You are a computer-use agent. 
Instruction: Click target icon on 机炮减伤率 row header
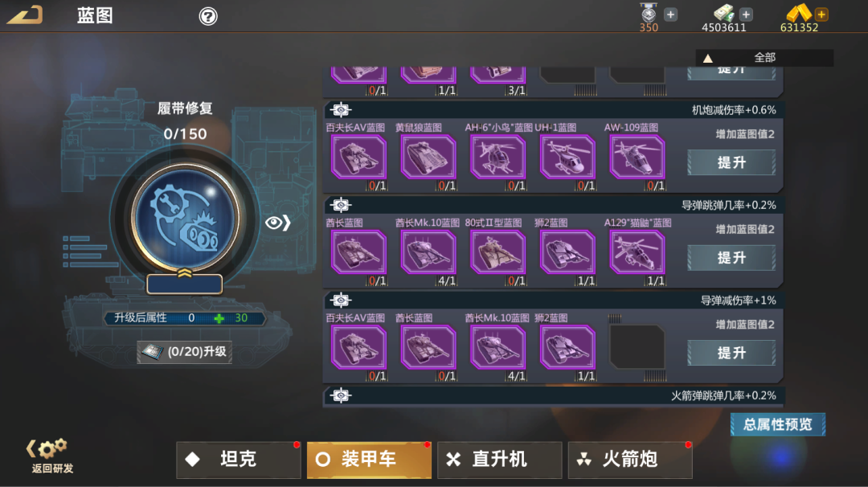point(341,109)
